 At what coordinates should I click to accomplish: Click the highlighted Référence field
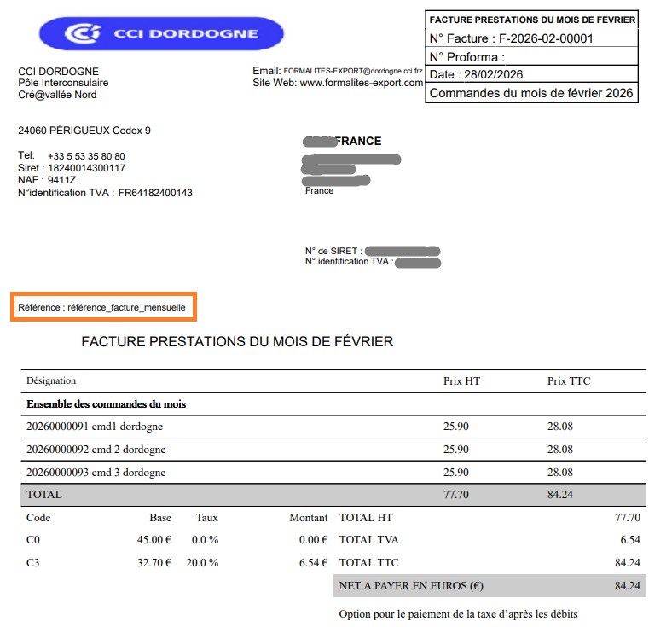102,307
